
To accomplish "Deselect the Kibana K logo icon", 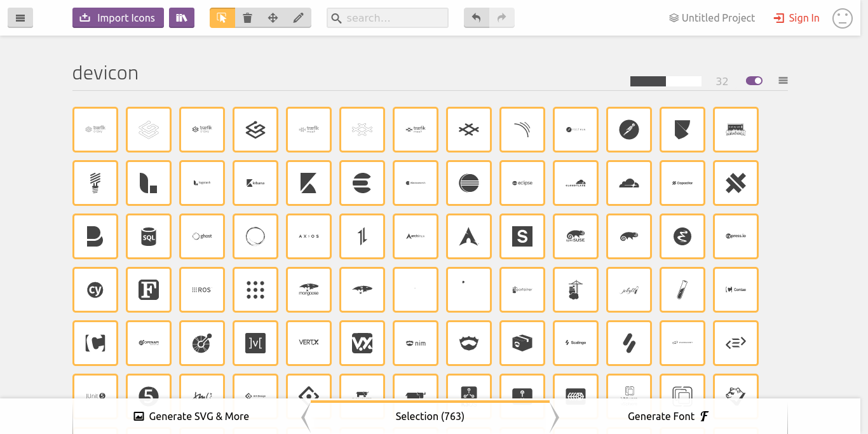I will pyautogui.click(x=309, y=183).
